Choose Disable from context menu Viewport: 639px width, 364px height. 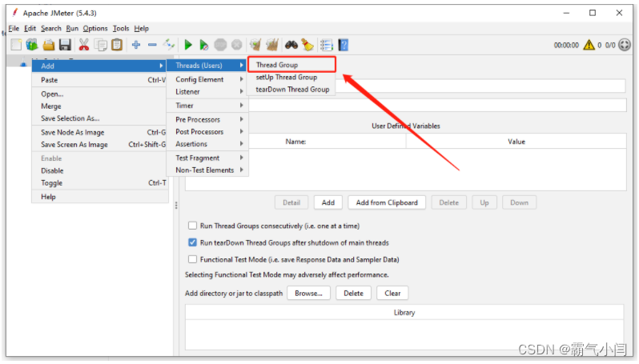click(99, 170)
